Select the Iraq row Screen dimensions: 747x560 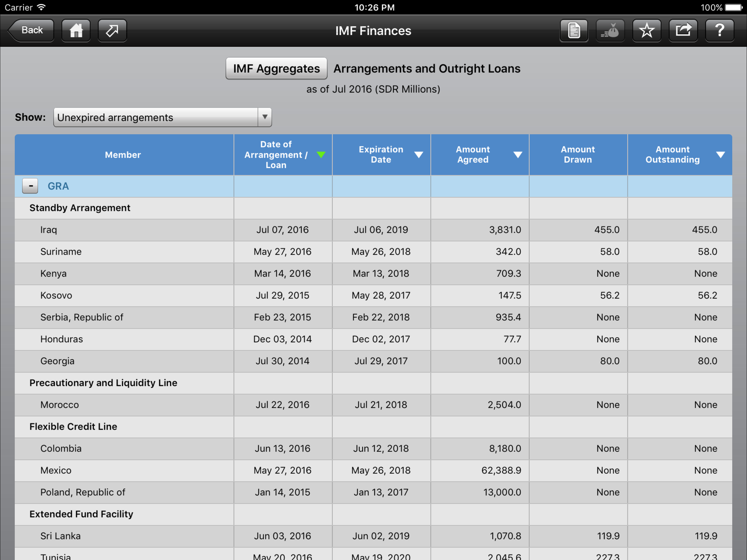click(x=373, y=230)
